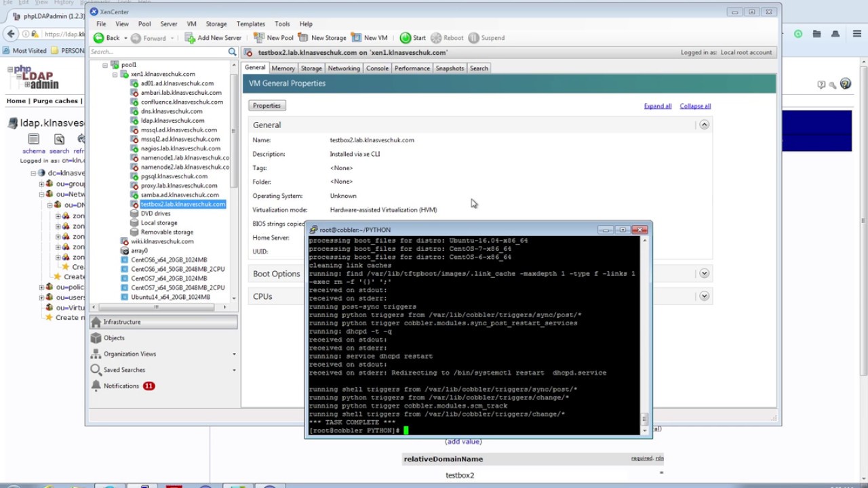Open the File menu in XenCenter
Screen dimensions: 868x488
coord(101,24)
